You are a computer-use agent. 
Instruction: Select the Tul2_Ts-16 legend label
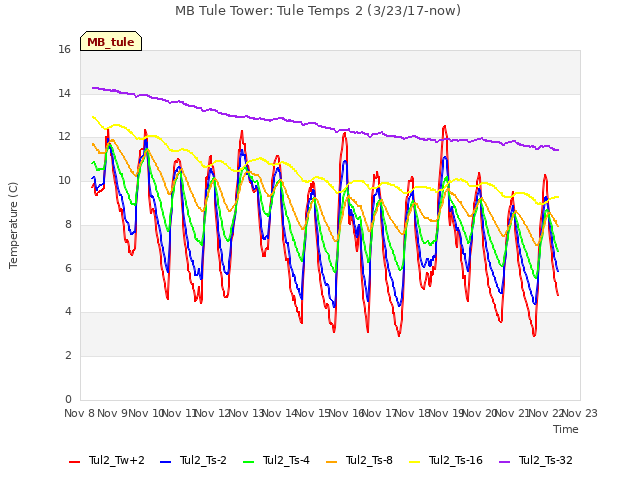(x=456, y=460)
